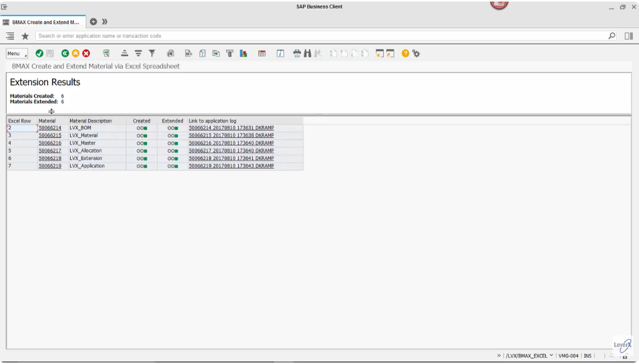Open the /LVX/BMAX_EXCEL transaction dropdown
The width and height of the screenshot is (639, 364).
click(x=551, y=356)
